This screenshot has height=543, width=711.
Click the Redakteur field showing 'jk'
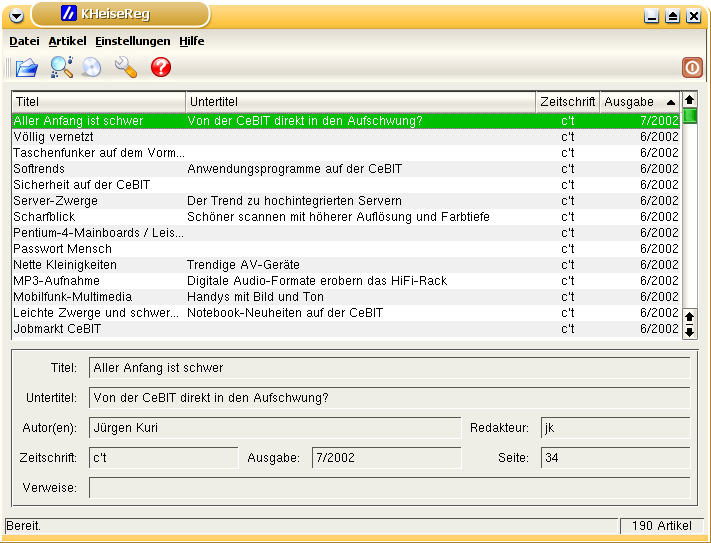point(615,428)
